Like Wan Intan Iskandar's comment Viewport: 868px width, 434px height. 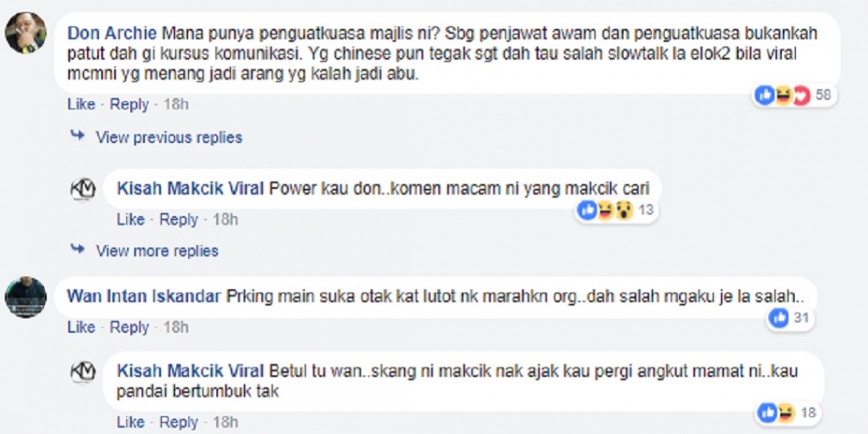(x=82, y=327)
